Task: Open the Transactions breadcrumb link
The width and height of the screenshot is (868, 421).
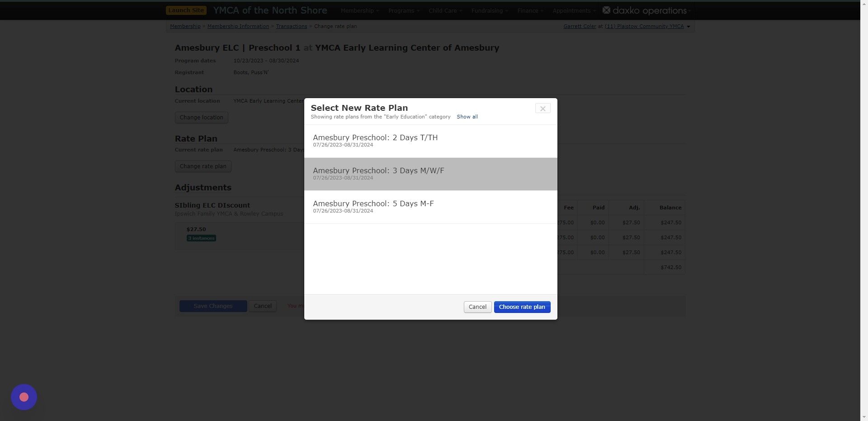Action: (292, 26)
